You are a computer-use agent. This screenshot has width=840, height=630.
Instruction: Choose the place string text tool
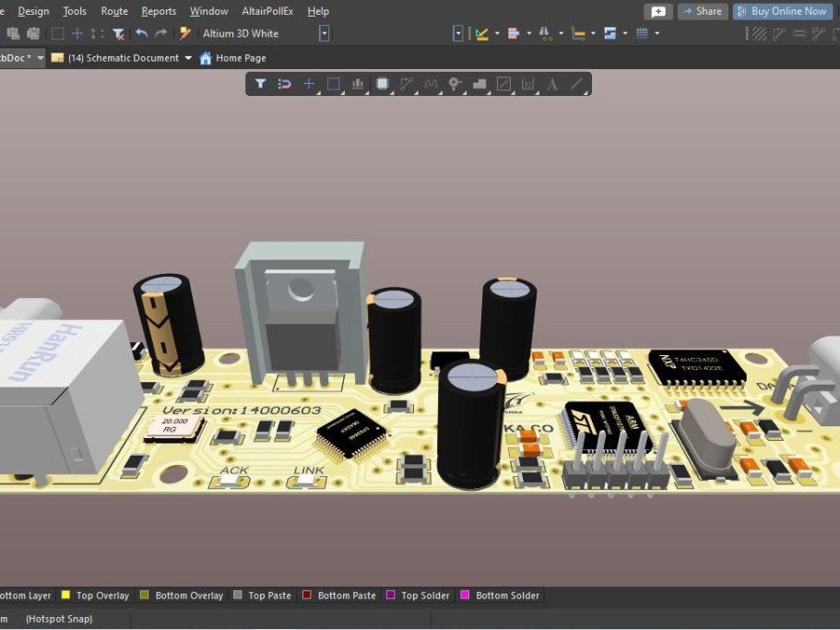pos(552,84)
